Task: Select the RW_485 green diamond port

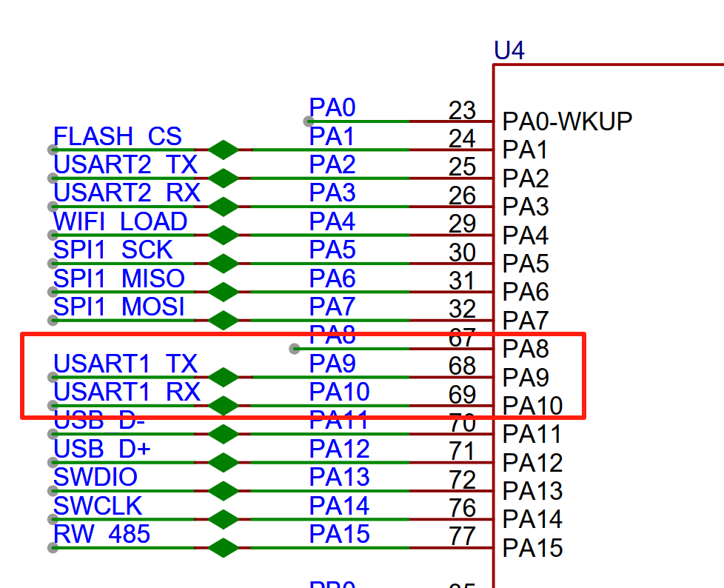Action: 224,548
